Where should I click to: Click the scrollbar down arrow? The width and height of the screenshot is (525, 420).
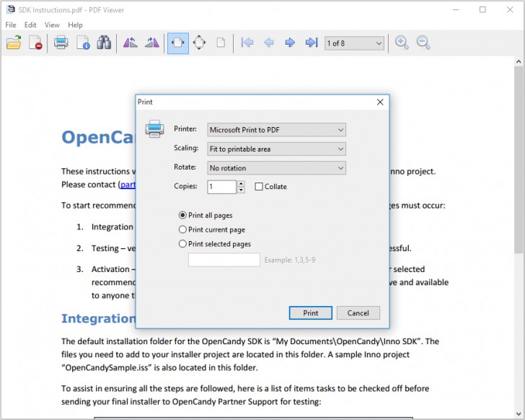point(519,414)
